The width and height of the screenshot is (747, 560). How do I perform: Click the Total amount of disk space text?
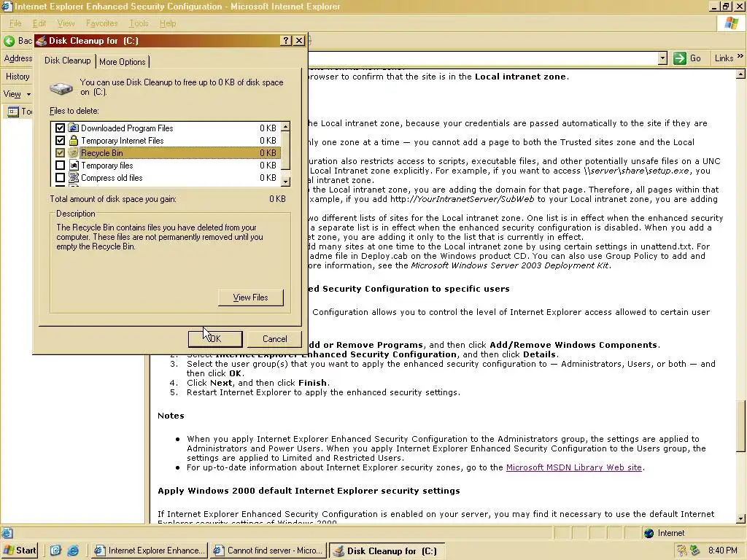point(113,199)
